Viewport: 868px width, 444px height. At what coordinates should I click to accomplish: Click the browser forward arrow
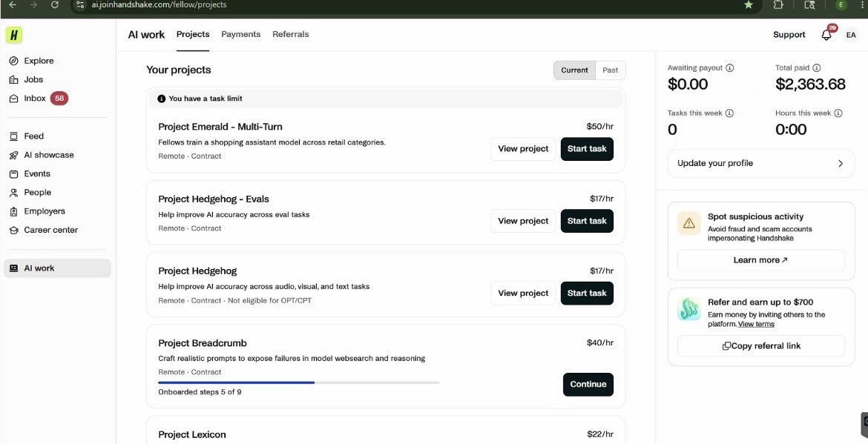pyautogui.click(x=34, y=4)
